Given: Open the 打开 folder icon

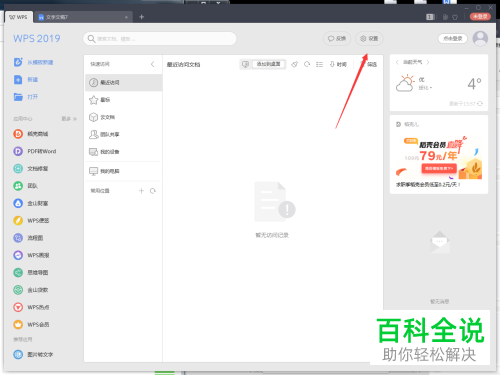Looking at the screenshot, I should click(x=18, y=97).
